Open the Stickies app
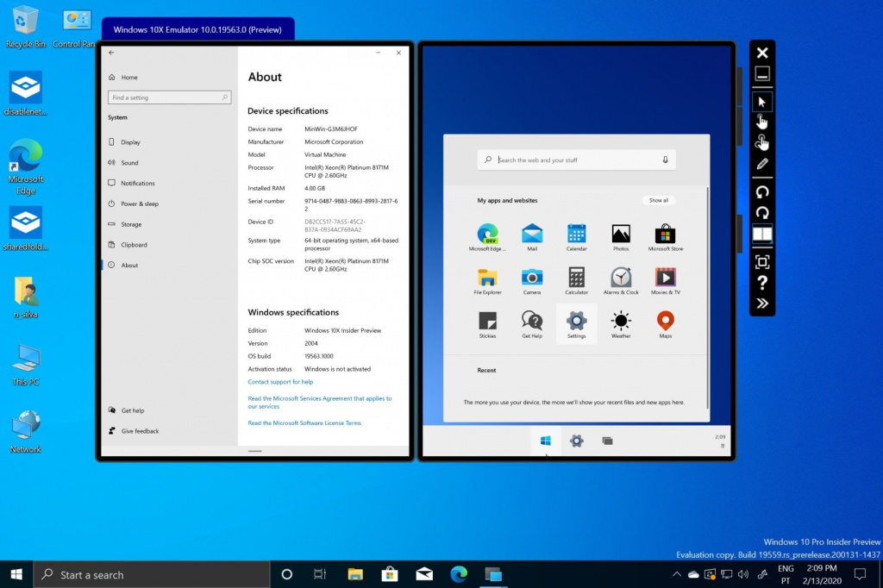Viewport: 883px width, 588px height. pyautogui.click(x=487, y=321)
